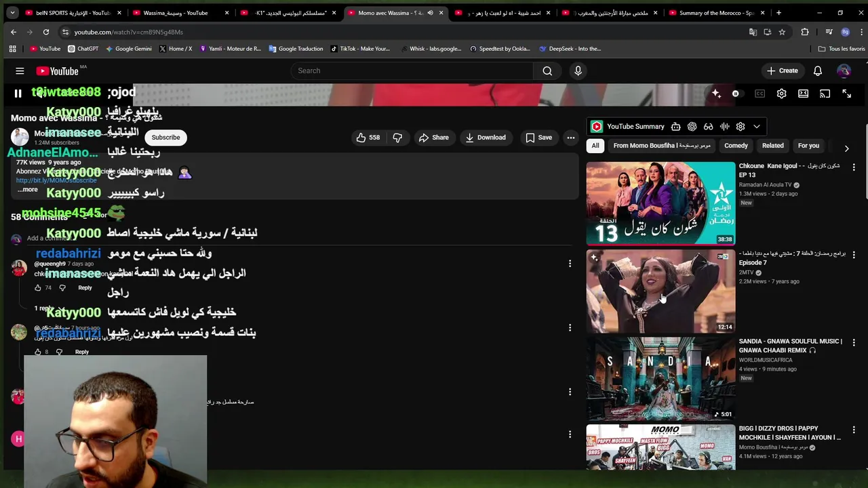Cast the video with Play on TV
This screenshot has height=488, width=868.
(825, 94)
